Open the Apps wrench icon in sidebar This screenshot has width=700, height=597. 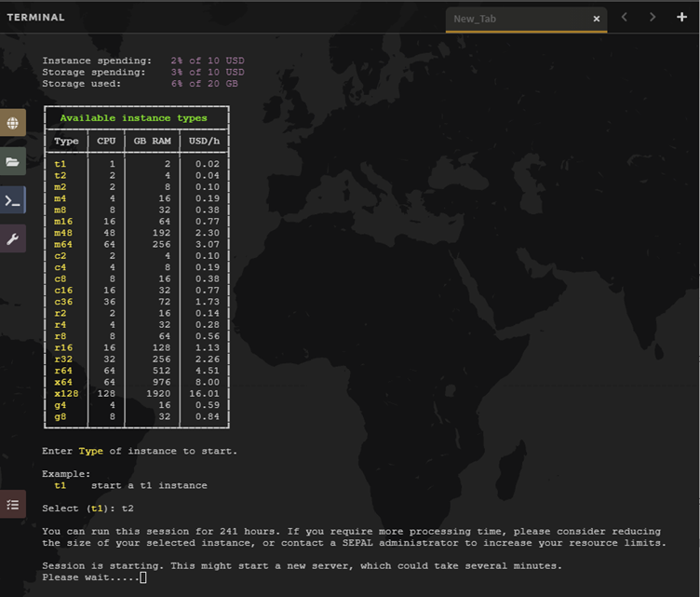[13, 239]
